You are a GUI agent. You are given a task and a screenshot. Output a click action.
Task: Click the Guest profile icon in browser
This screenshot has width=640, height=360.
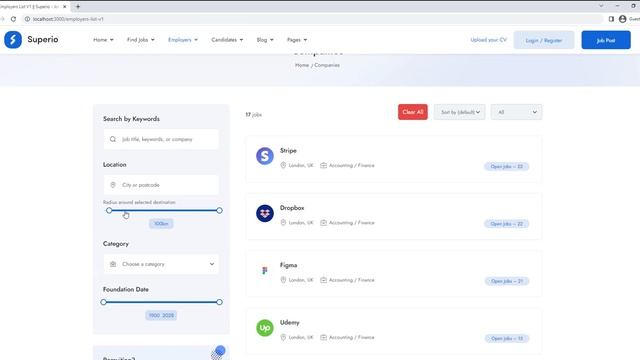coord(622,19)
